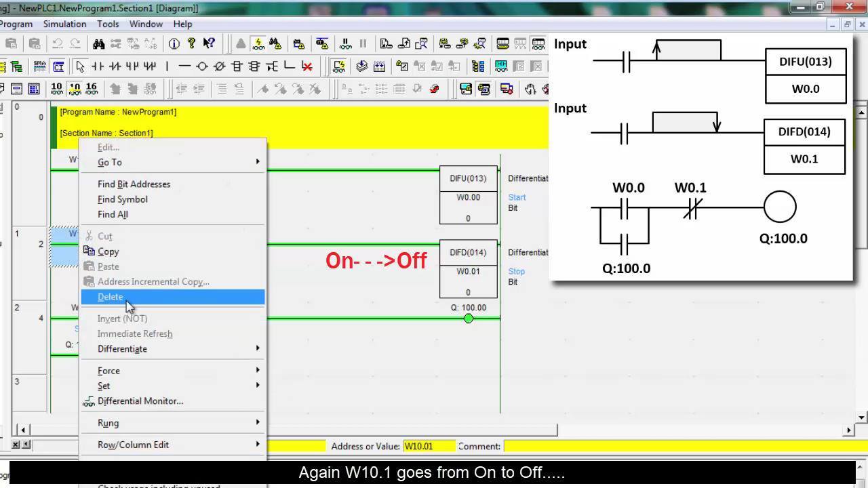Image resolution: width=868 pixels, height=488 pixels.
Task: Expand the Go To submenu
Action: pos(173,163)
